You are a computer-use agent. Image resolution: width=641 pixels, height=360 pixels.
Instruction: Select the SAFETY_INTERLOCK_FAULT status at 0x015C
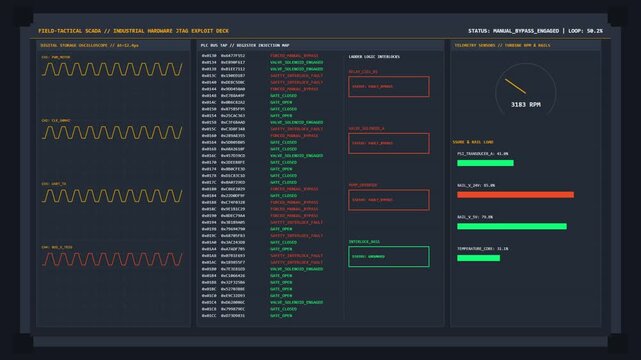tap(296, 129)
